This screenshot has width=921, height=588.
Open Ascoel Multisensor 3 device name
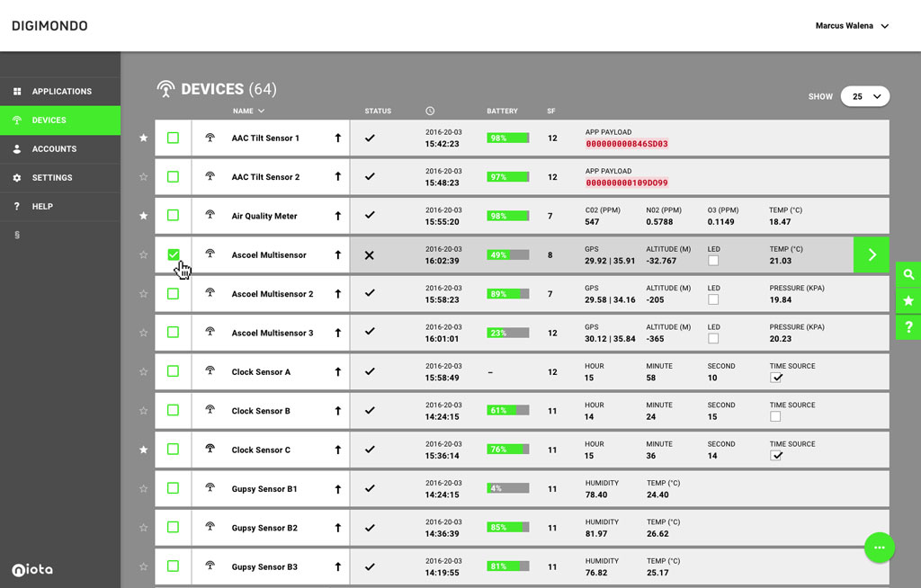(273, 333)
